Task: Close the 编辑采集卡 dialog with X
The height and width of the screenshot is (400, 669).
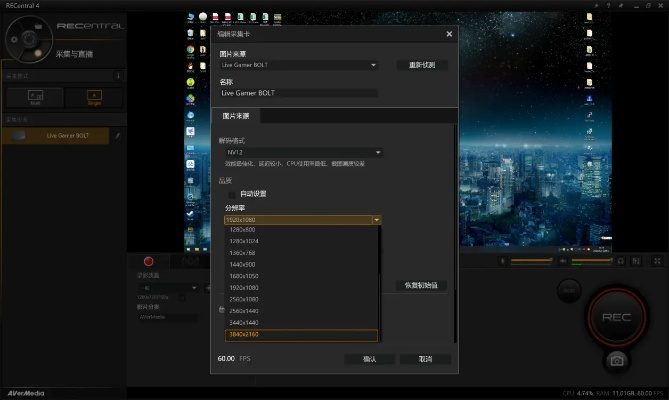Action: [x=449, y=34]
